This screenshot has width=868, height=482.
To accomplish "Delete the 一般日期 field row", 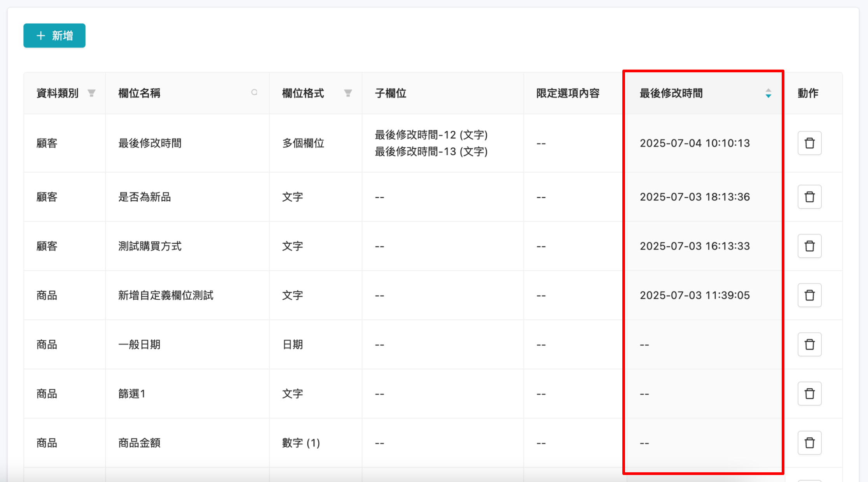I will pyautogui.click(x=809, y=344).
